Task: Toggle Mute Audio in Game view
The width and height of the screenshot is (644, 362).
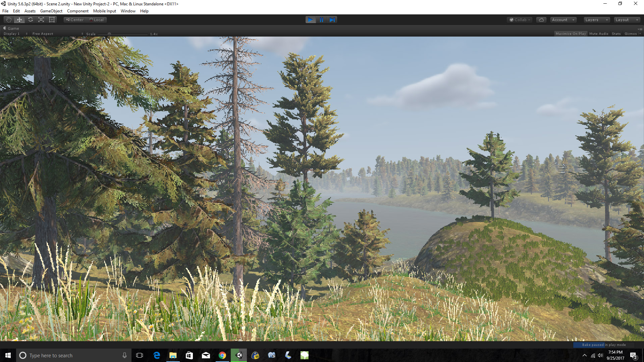Action: pyautogui.click(x=598, y=34)
